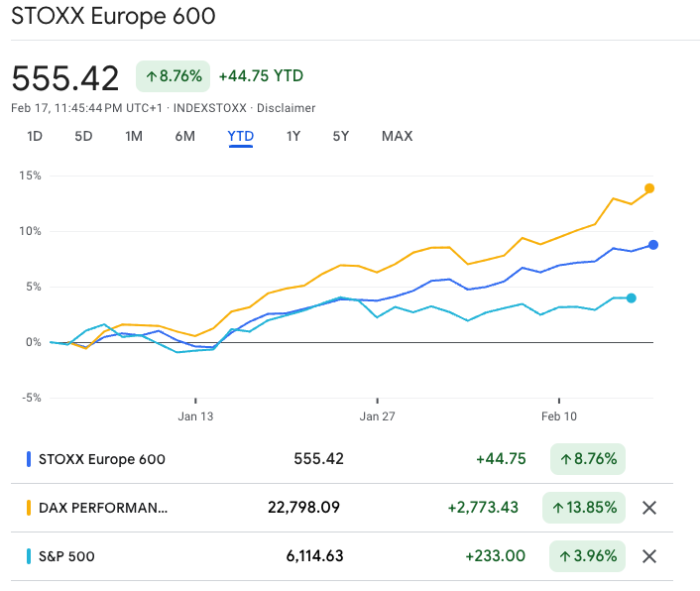Click the blue STOXX line endpoint dot
This screenshot has width=700, height=591.
653,245
